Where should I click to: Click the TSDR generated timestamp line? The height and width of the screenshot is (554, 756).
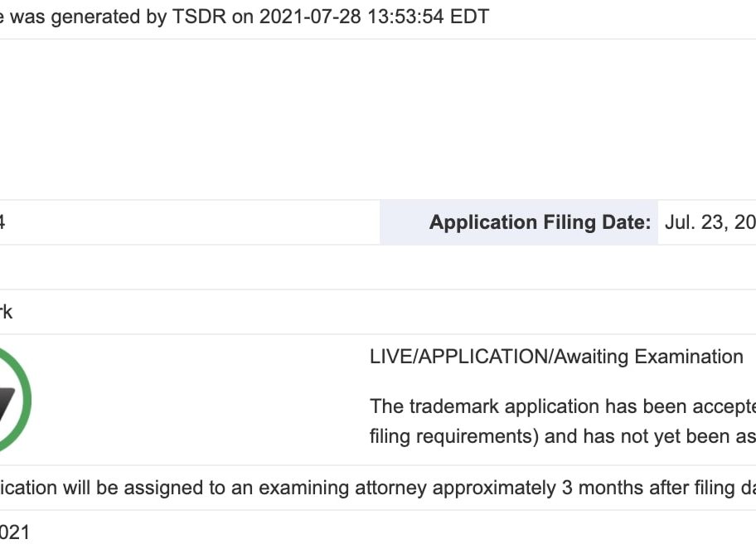pos(245,17)
